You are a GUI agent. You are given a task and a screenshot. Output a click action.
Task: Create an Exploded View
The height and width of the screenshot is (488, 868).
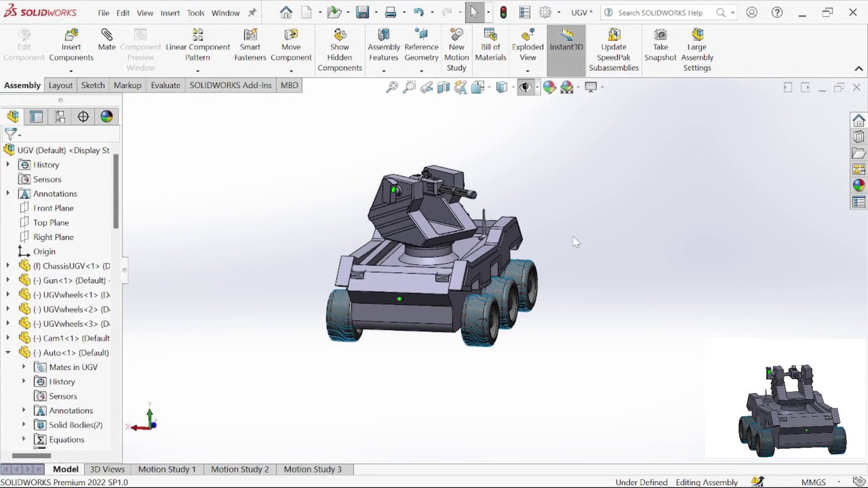528,45
